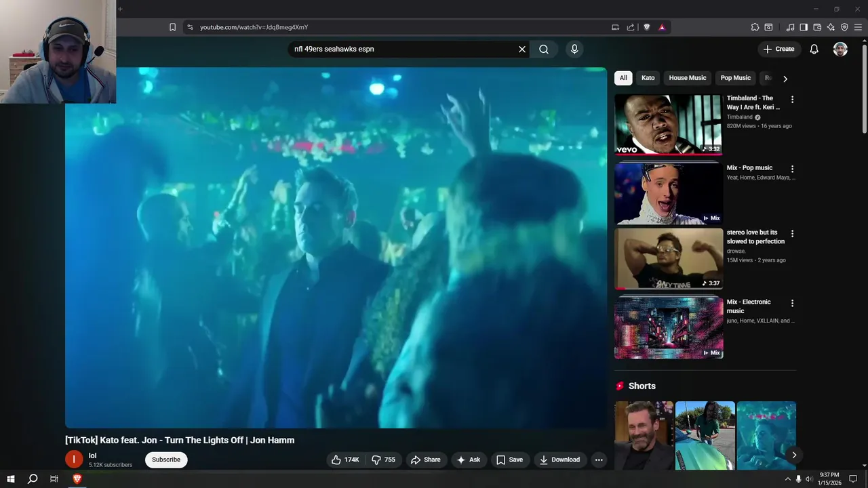Click the main video player

pyautogui.click(x=336, y=247)
